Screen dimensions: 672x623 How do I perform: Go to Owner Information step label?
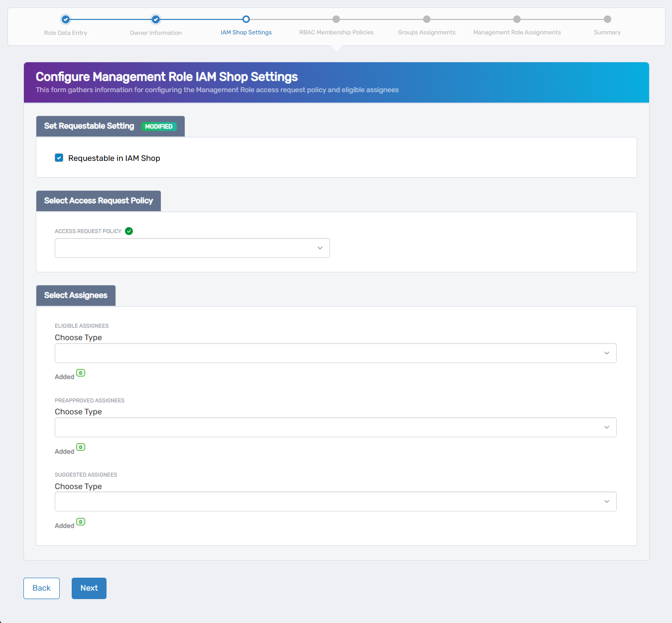(x=156, y=33)
